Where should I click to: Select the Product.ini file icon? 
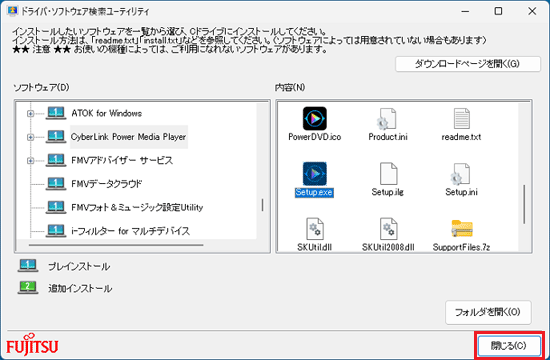388,119
